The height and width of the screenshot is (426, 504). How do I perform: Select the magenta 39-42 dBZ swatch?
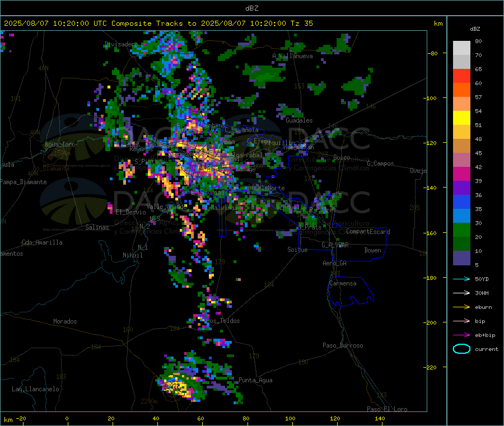pos(461,174)
